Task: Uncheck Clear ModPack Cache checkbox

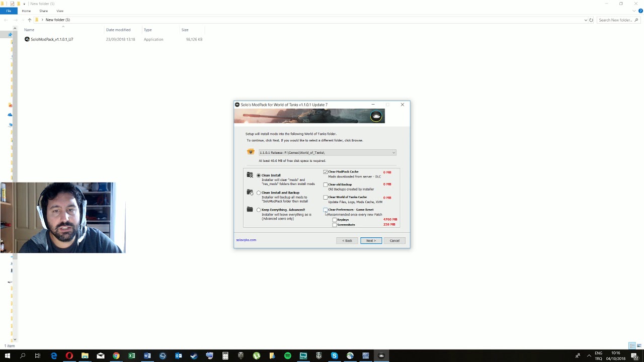Action: pos(326,172)
